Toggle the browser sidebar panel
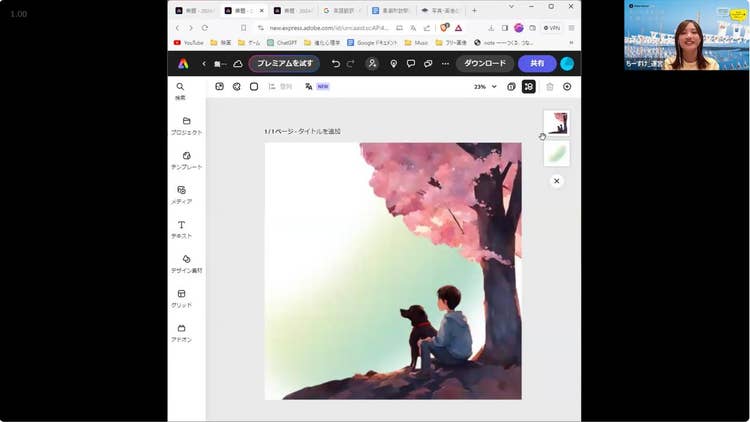Screen dimensions: 750x422 [x=505, y=28]
